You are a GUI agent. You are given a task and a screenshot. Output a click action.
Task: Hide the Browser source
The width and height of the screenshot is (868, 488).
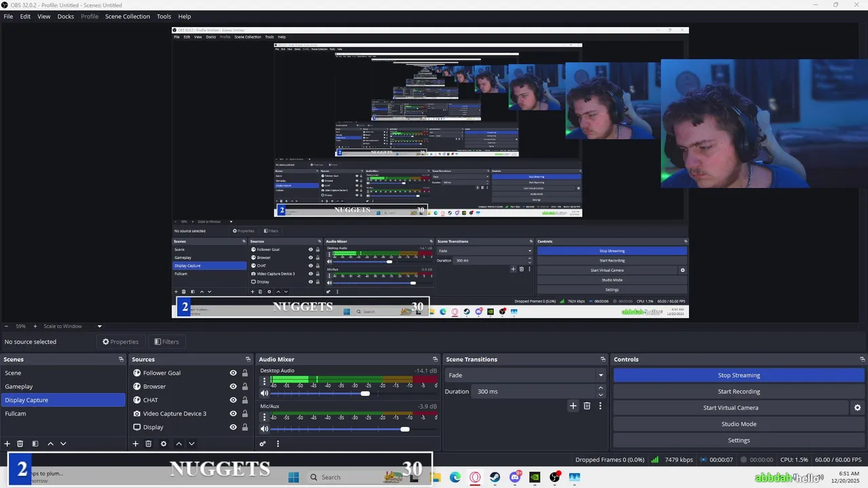(x=233, y=386)
